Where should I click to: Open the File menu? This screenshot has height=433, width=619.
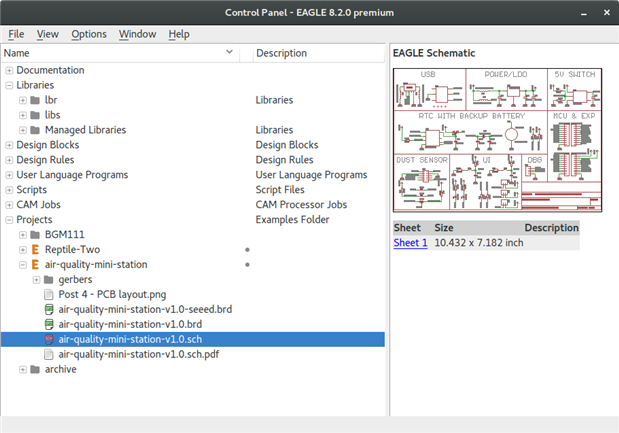point(16,34)
